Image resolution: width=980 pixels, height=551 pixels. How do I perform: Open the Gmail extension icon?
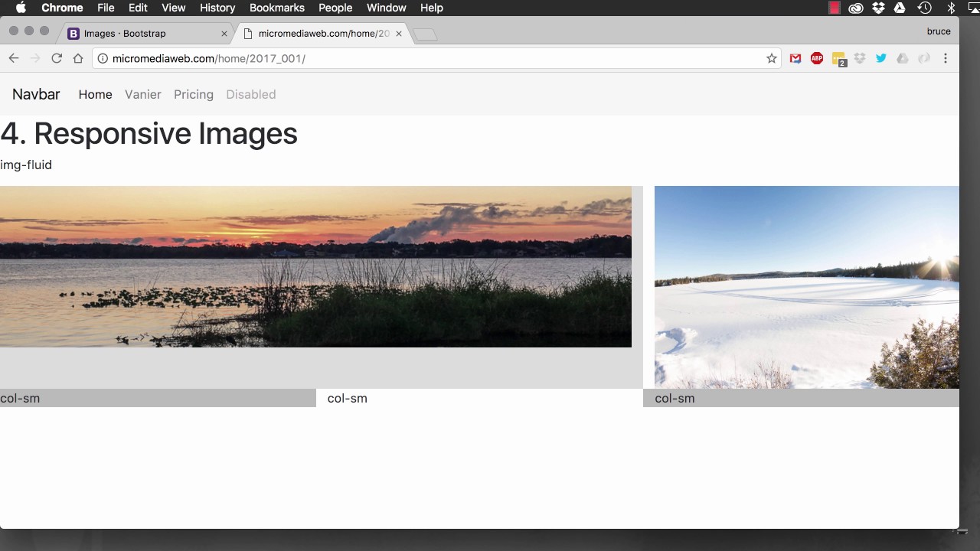pos(795,58)
